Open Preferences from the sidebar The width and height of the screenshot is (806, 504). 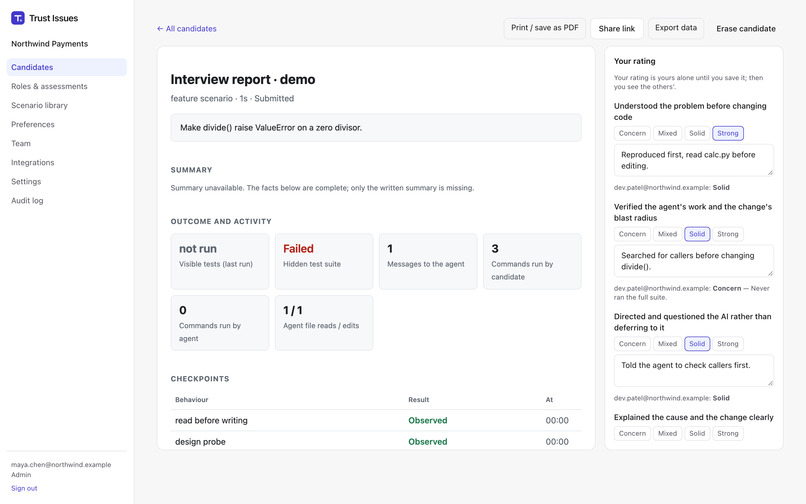(67, 124)
